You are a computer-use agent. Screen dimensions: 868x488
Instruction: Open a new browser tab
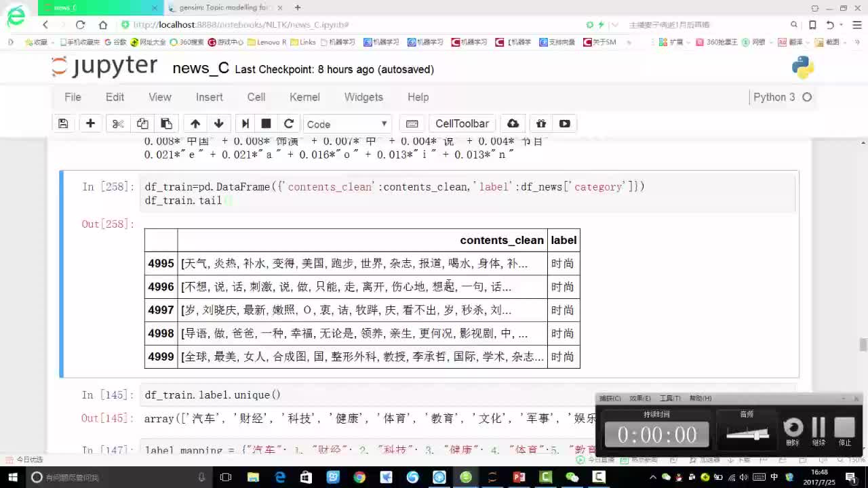point(298,7)
